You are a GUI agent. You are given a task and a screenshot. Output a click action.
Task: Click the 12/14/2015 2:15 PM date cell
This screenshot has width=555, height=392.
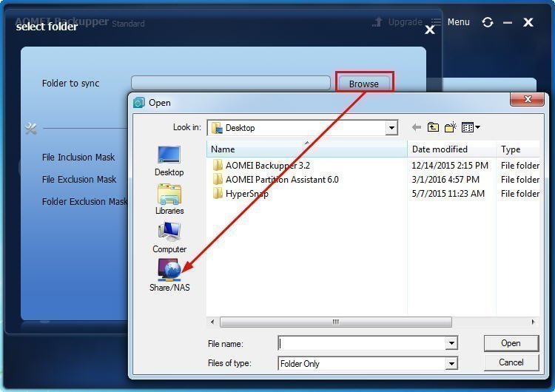(x=450, y=165)
